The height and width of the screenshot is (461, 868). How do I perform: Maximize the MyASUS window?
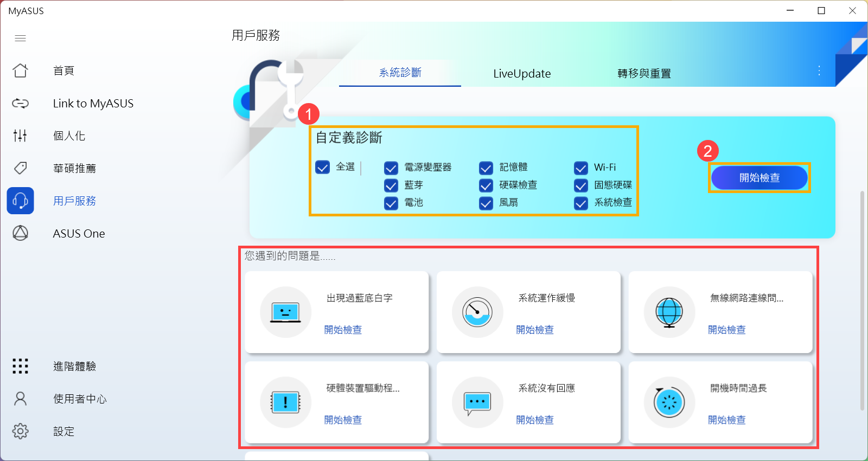[821, 11]
